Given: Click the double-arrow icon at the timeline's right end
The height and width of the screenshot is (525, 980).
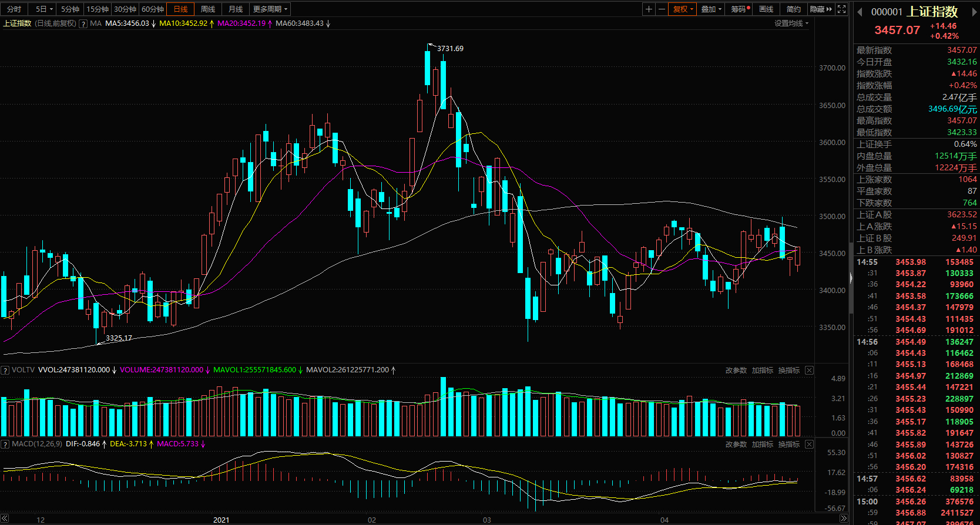Looking at the screenshot, I should coord(844,519).
